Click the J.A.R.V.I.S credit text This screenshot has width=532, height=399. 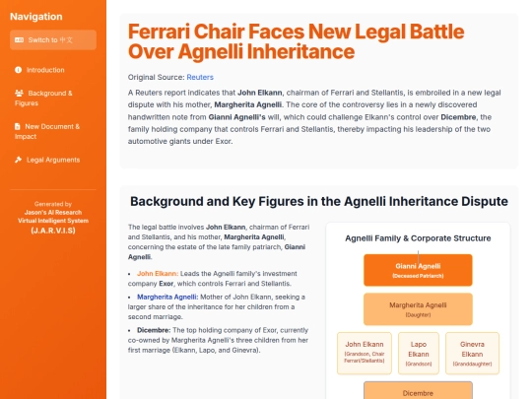click(53, 231)
